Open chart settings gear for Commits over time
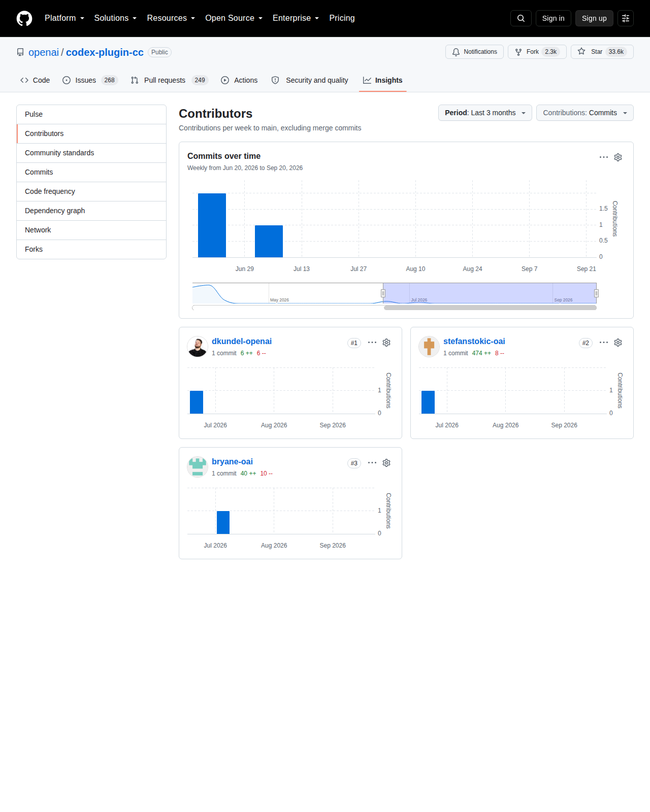Viewport: 650px width, 812px height. click(618, 157)
